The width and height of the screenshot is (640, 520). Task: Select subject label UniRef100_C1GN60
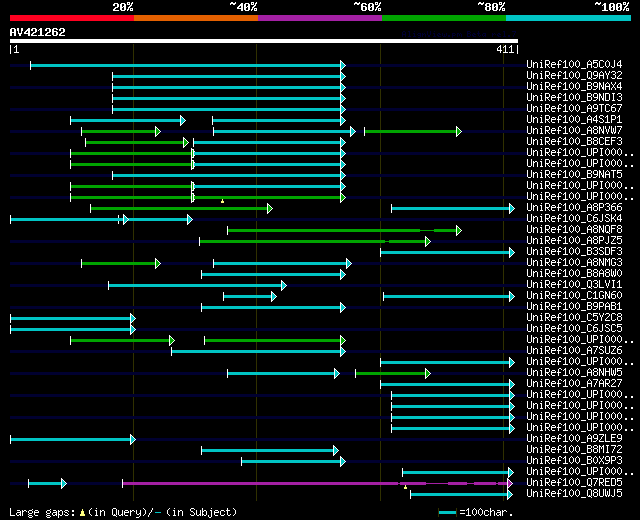point(574,296)
